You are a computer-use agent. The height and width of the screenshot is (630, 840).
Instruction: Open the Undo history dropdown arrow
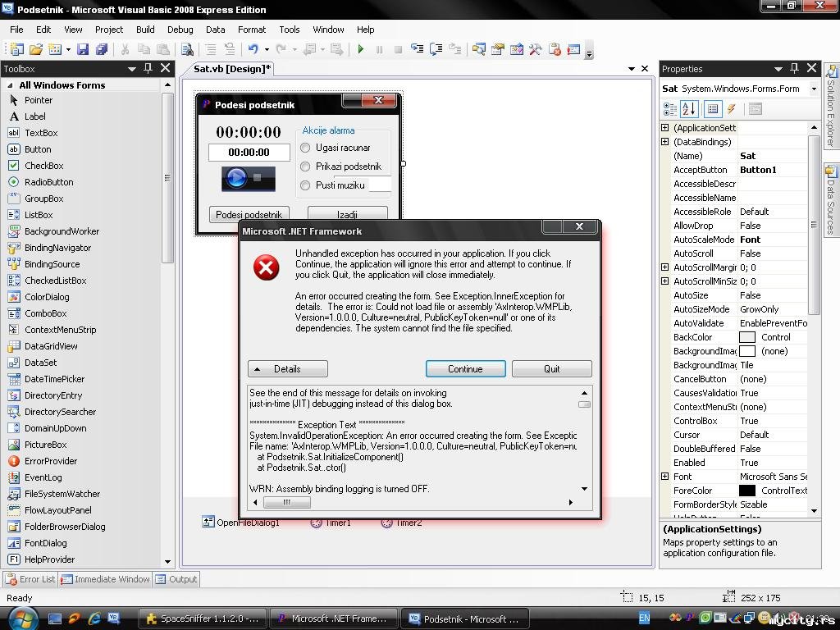click(x=267, y=49)
